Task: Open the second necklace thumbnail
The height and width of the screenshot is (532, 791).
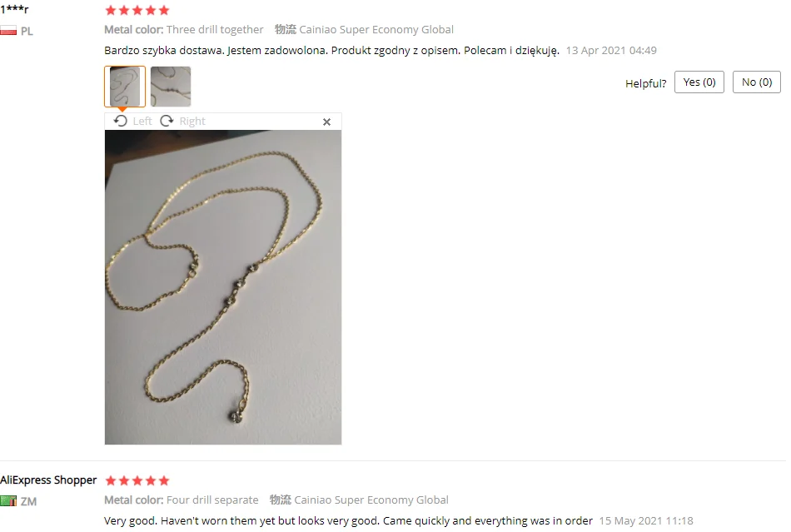Action: point(171,87)
